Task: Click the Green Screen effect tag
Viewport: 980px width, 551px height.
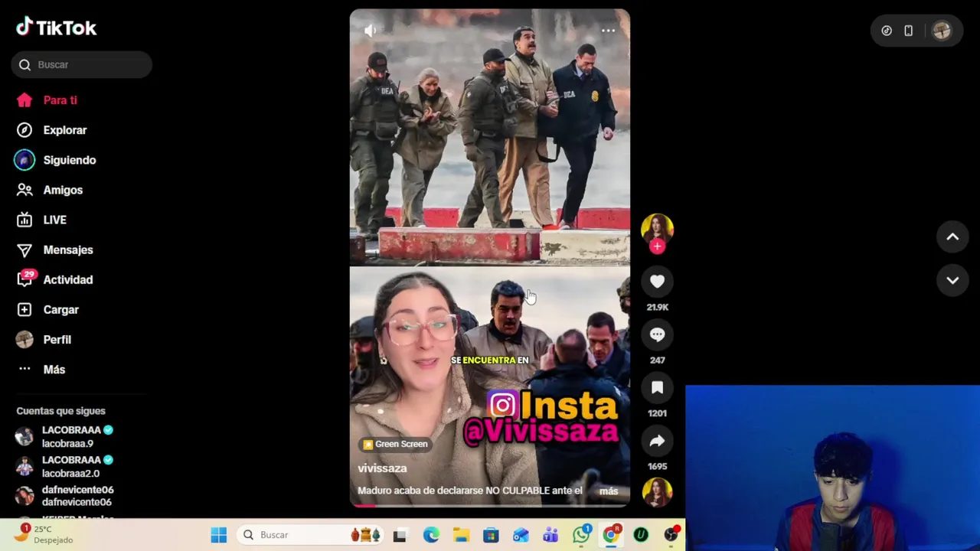Action: click(395, 444)
